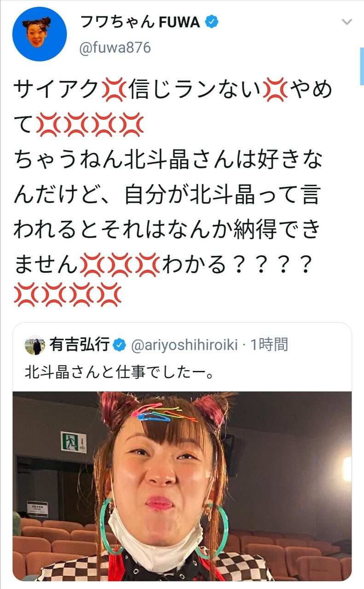This screenshot has height=589, width=364.
Task: Click the blue verified badge beside FUWA
Action: 211,23
